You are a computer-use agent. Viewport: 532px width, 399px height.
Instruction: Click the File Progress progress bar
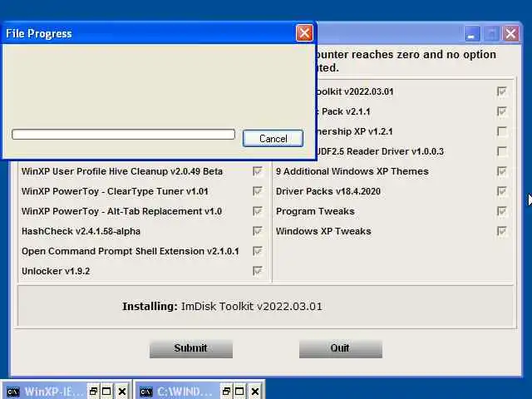[x=123, y=134]
